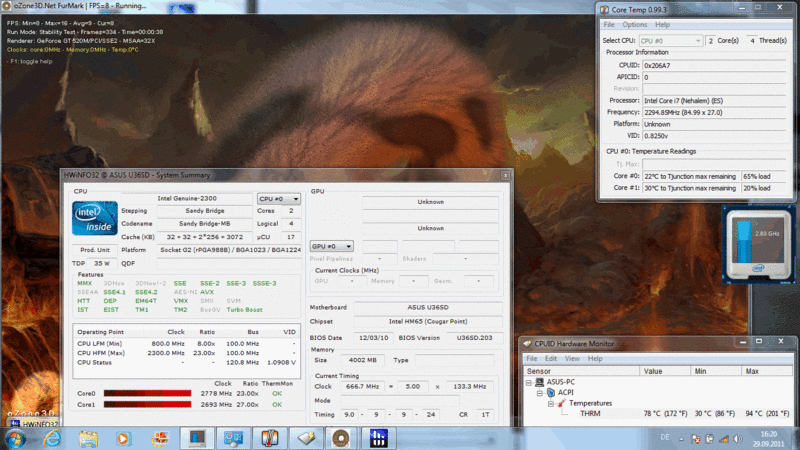Viewport: 800px width, 450px height.
Task: Launch Internet Explorer from the taskbar
Action: click(x=52, y=438)
